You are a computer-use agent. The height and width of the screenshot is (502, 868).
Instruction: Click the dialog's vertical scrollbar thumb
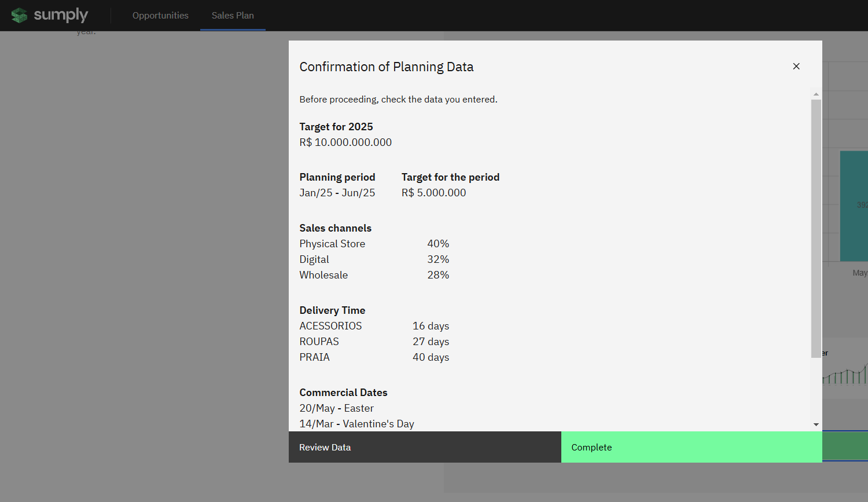pos(816,228)
